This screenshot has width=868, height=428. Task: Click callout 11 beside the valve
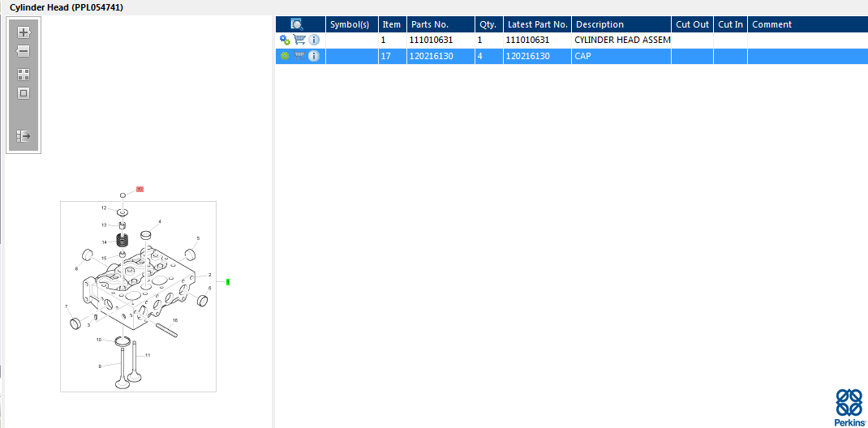tap(148, 355)
